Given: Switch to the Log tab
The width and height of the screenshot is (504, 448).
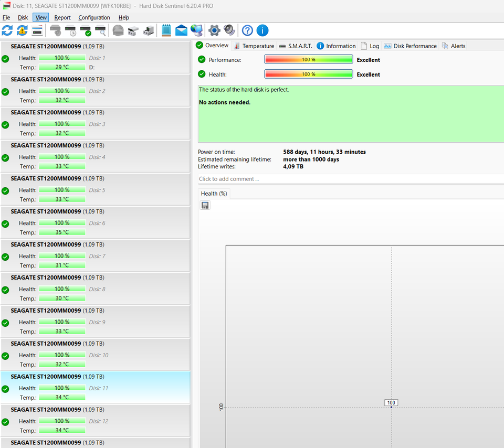Looking at the screenshot, I should tap(370, 46).
